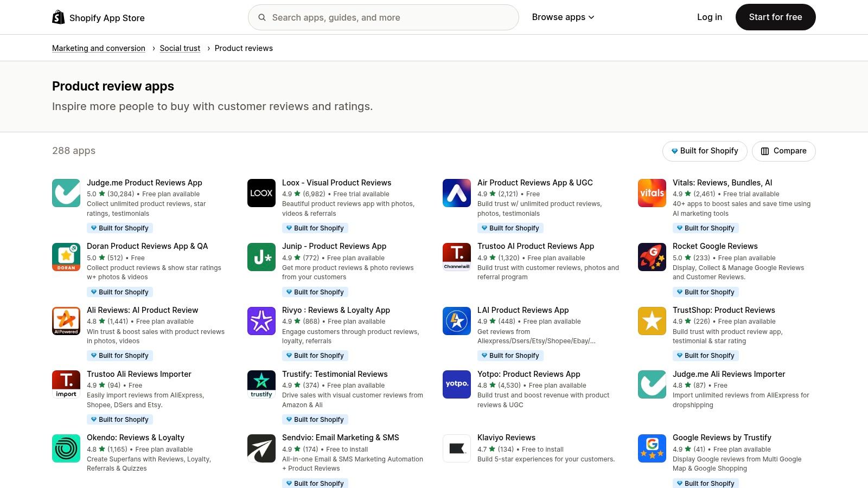The height and width of the screenshot is (488, 868).
Task: Open the Judge.me Product Reviews app icon
Action: coord(66,193)
